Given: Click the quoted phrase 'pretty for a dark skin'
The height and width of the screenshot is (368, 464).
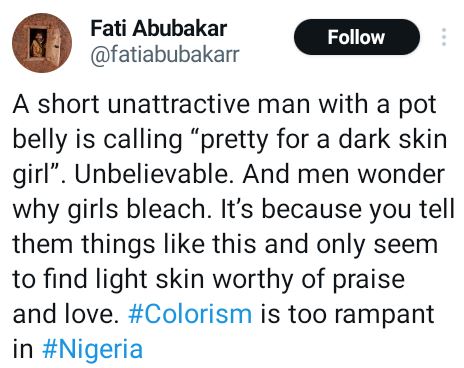Looking at the screenshot, I should (x=323, y=140).
